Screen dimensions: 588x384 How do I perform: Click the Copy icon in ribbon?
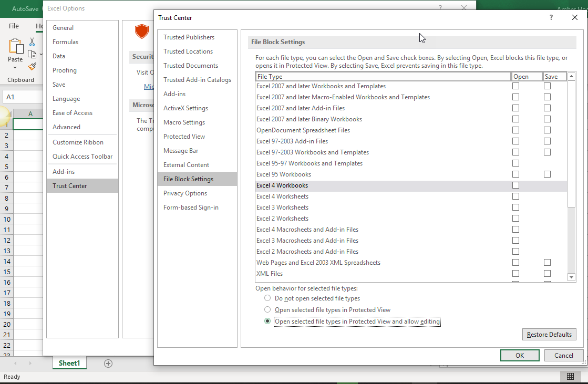pos(32,55)
